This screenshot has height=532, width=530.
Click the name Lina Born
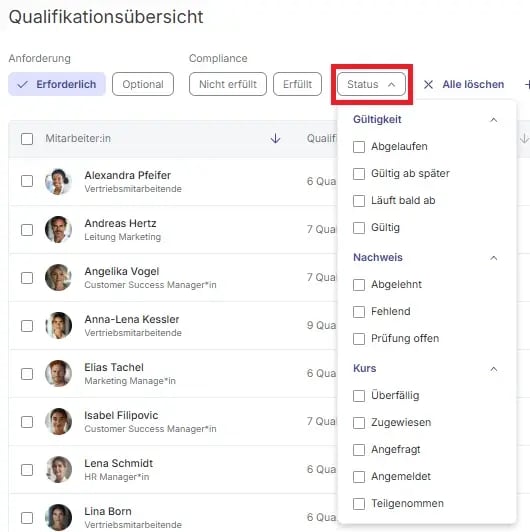(x=108, y=511)
